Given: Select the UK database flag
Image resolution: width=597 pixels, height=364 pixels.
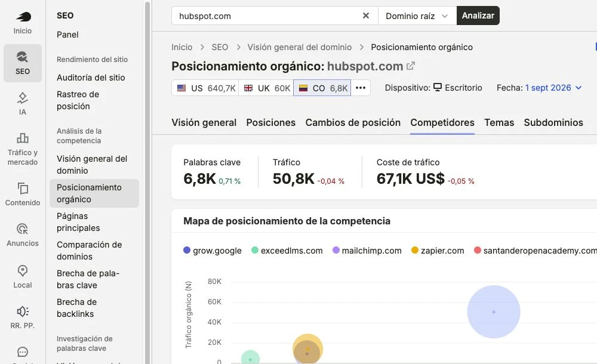Looking at the screenshot, I should (x=266, y=88).
